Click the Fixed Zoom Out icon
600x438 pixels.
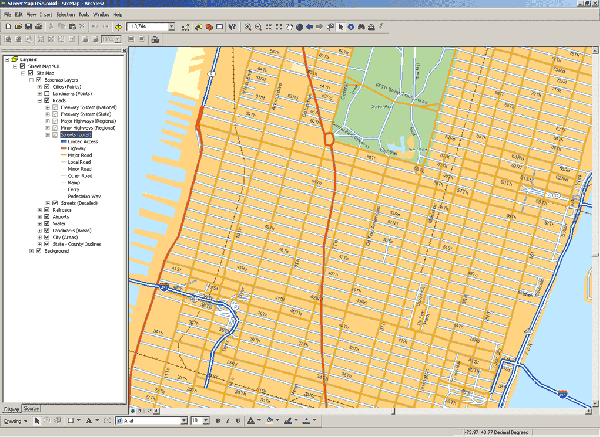coord(279,27)
